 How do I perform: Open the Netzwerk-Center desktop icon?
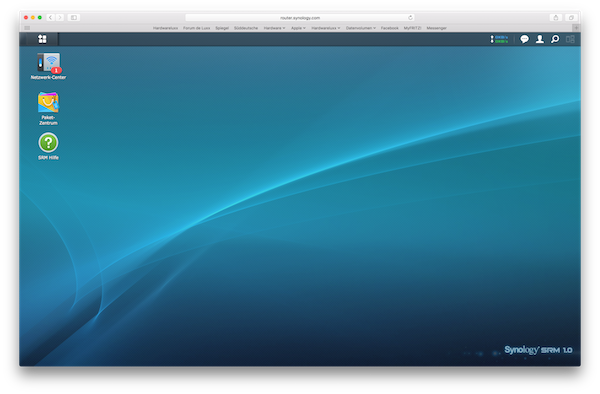click(48, 66)
